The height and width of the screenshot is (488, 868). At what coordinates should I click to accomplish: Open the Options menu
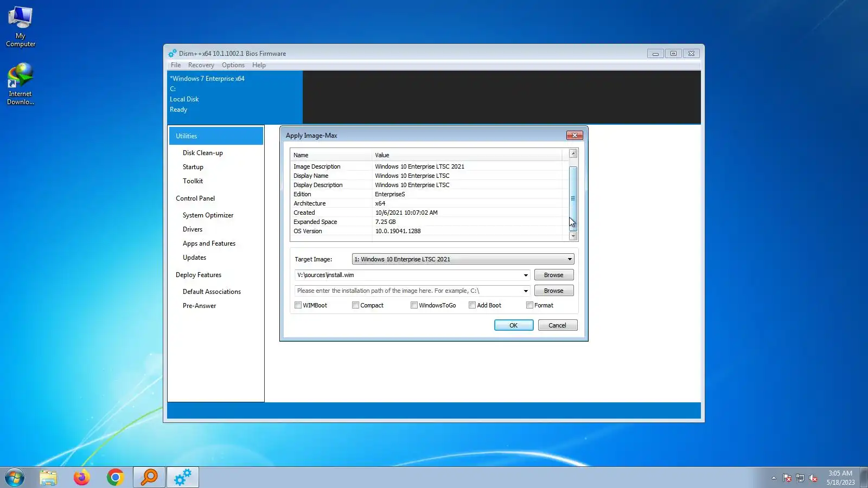[233, 65]
